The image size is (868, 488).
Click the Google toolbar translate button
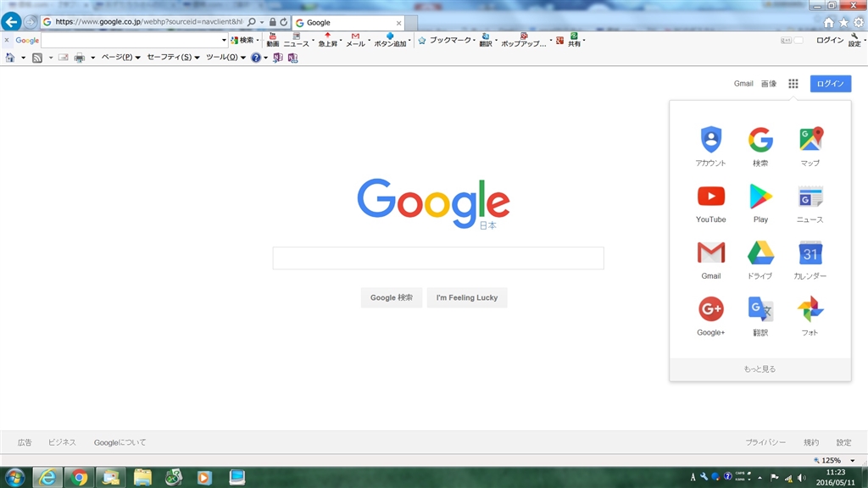tap(486, 40)
